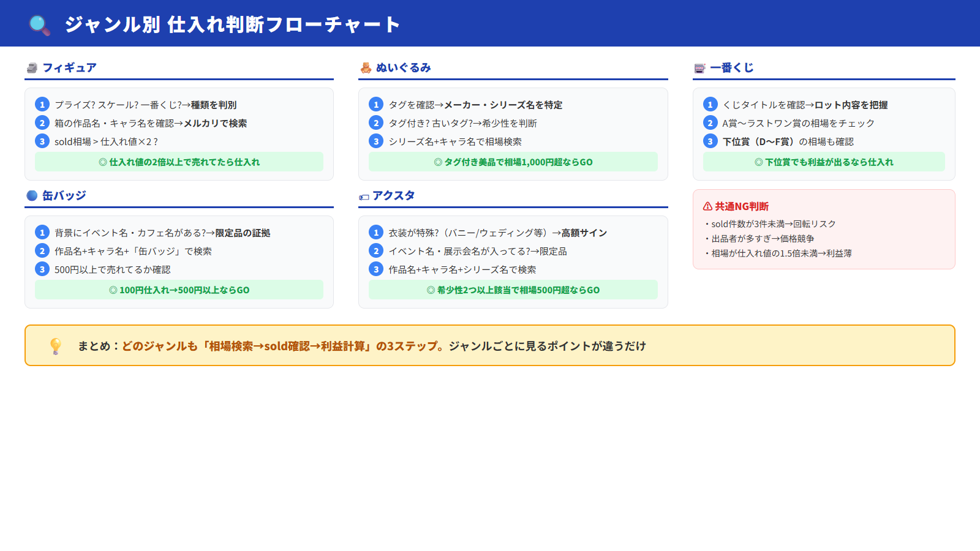
Task: Switch to the 一番くじ section
Action: [733, 67]
